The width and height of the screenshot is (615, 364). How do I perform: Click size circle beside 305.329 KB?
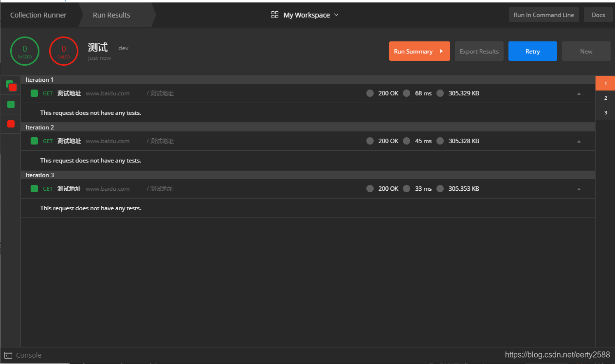440,93
